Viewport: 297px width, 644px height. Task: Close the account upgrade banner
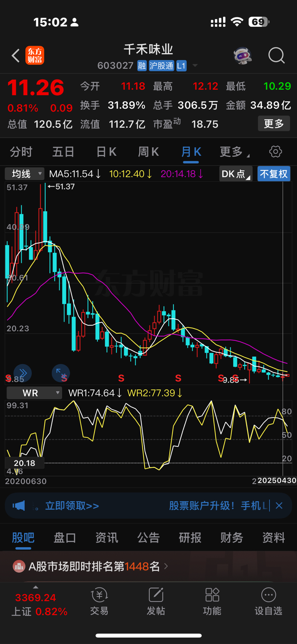point(279,505)
